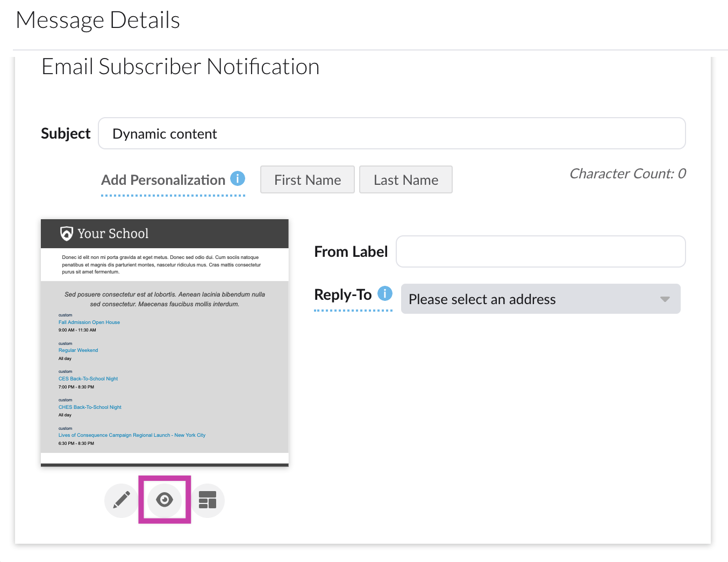Select the edit icon below the email thumbnail
Screen dimensions: 728x562
tap(121, 500)
